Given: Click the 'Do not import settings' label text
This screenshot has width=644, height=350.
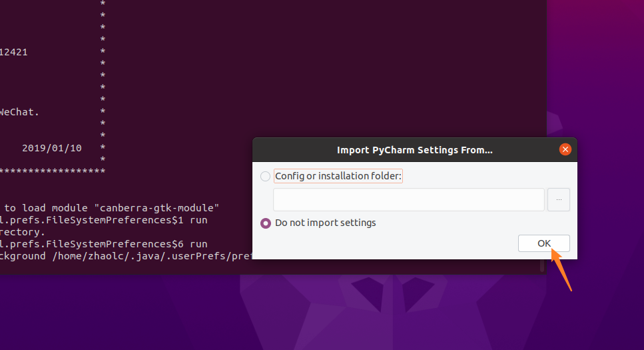Looking at the screenshot, I should coord(326,223).
